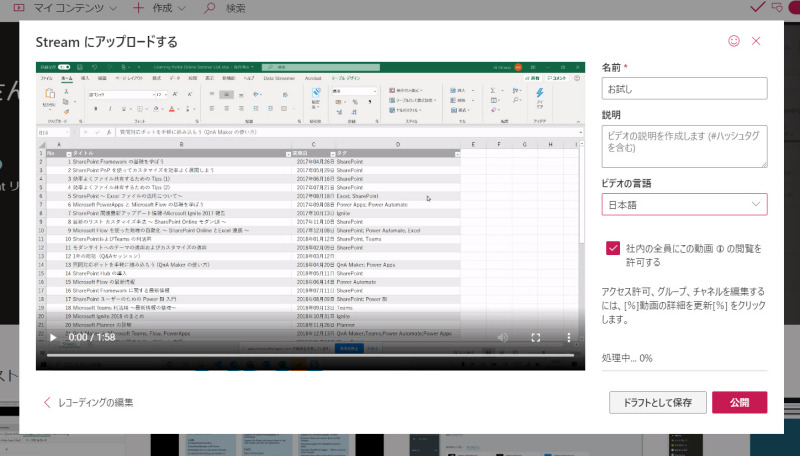Click the ドラフトとして保存 button
This screenshot has height=456, width=800.
coord(658,402)
